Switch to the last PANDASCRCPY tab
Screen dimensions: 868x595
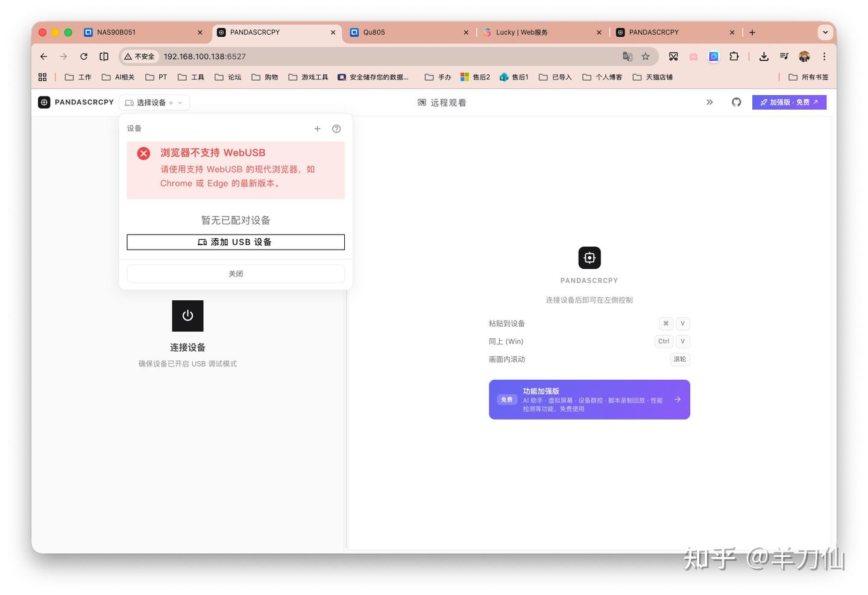(675, 33)
